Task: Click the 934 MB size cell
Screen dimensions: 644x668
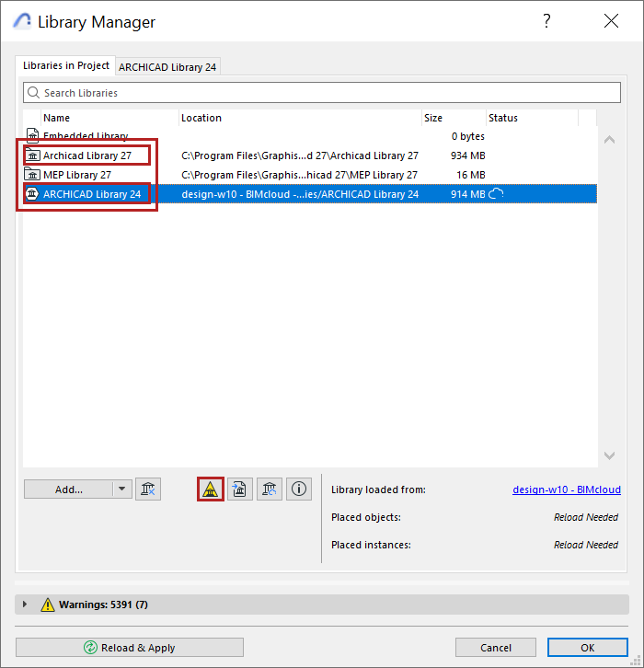Action: (467, 155)
